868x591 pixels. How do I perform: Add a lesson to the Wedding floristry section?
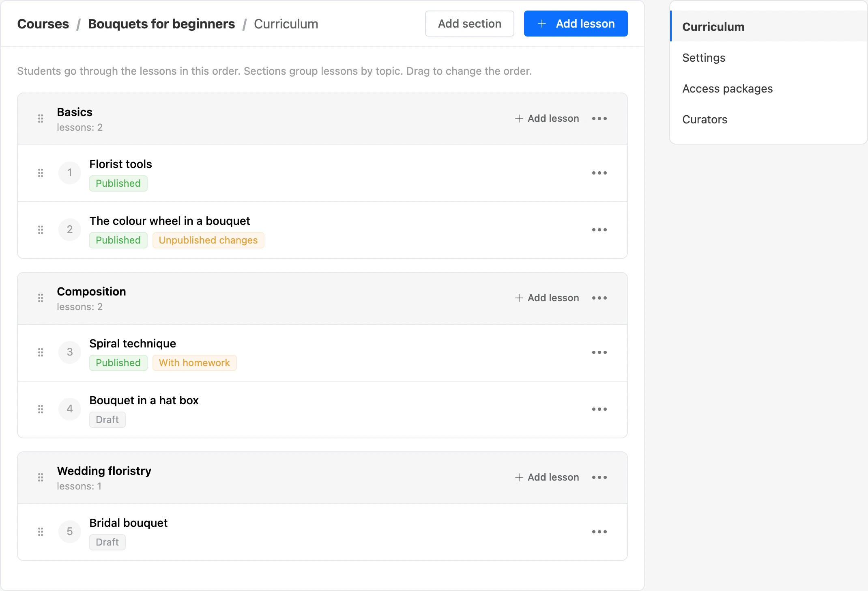click(x=547, y=477)
